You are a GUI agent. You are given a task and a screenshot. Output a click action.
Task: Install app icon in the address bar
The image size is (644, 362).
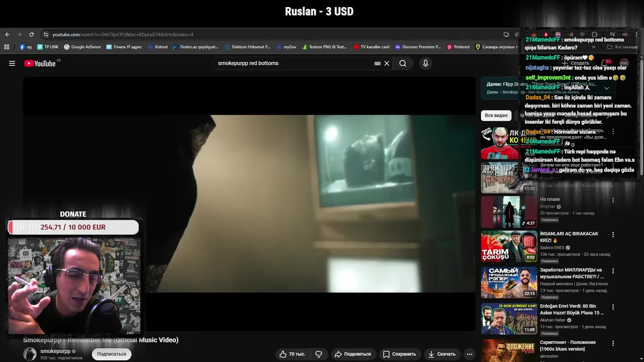coord(506,35)
